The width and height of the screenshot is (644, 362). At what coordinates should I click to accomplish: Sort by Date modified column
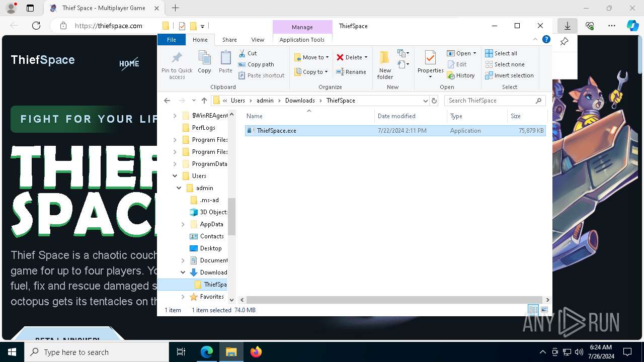coord(411,116)
